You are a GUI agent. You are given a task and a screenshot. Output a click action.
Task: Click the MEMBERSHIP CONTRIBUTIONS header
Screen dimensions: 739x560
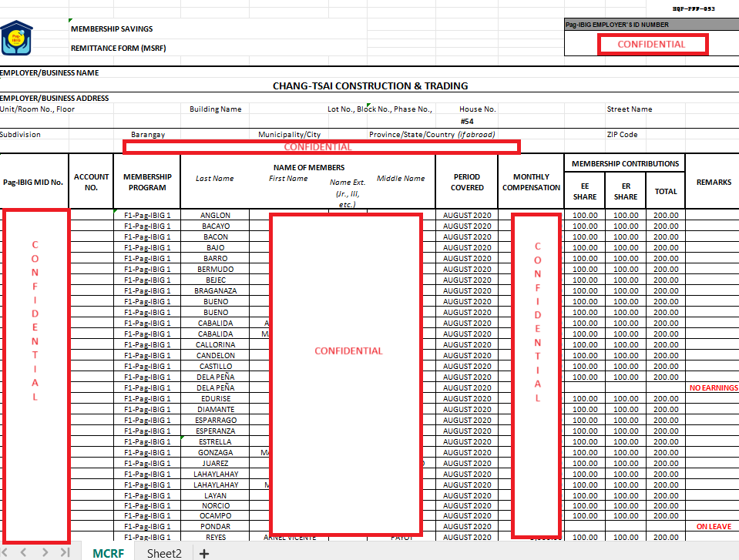625,163
